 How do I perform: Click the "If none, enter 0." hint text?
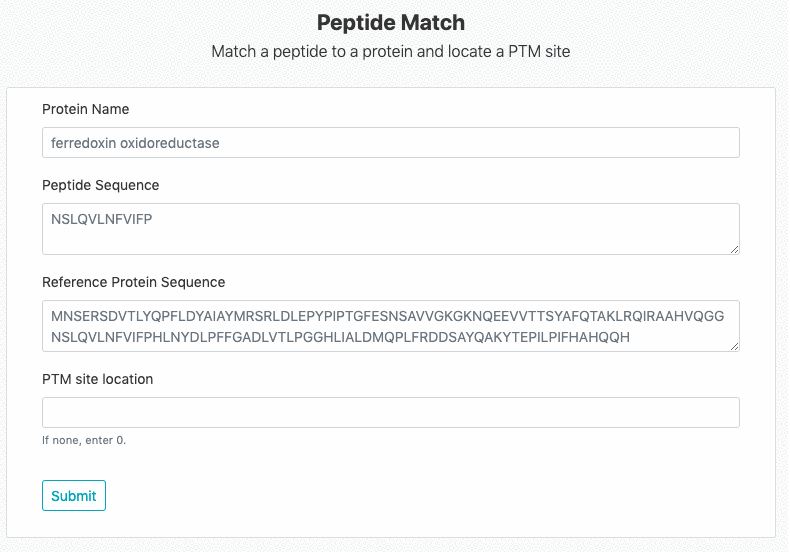click(x=84, y=440)
